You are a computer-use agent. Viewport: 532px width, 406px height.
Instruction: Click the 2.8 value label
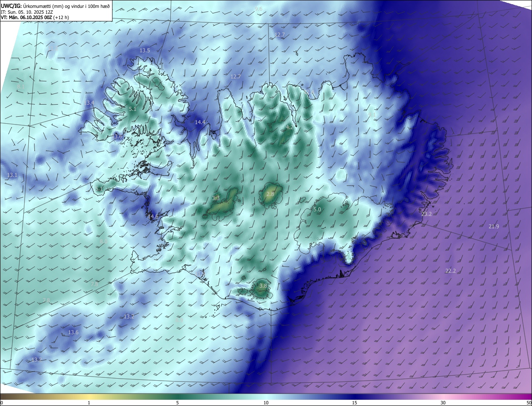270,194
